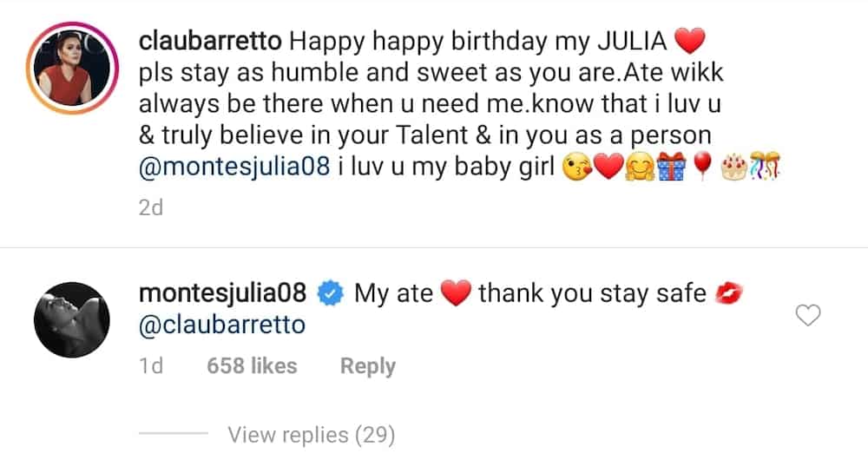Click the red heart after My ate
This screenshot has width=868, height=473.
pos(456,293)
